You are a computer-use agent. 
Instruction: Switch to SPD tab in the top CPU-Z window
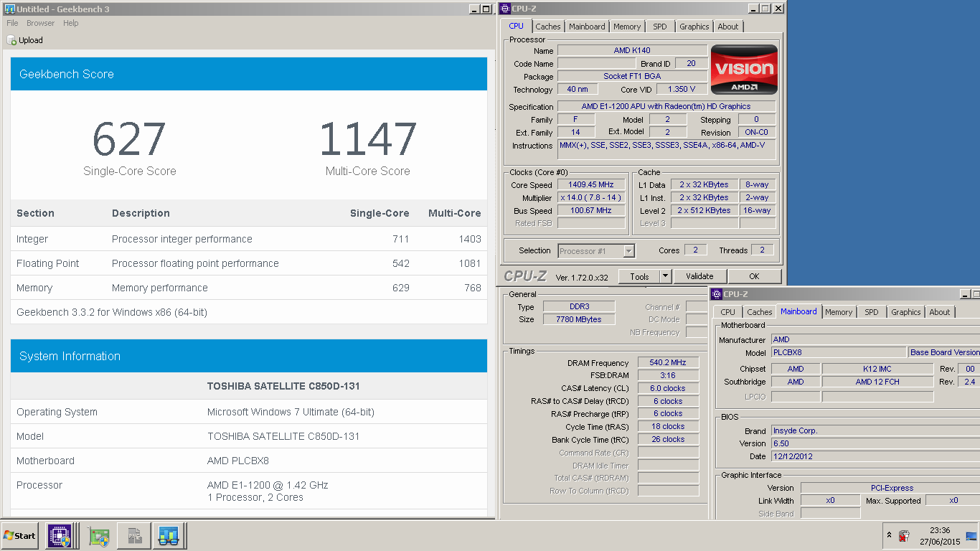point(660,27)
